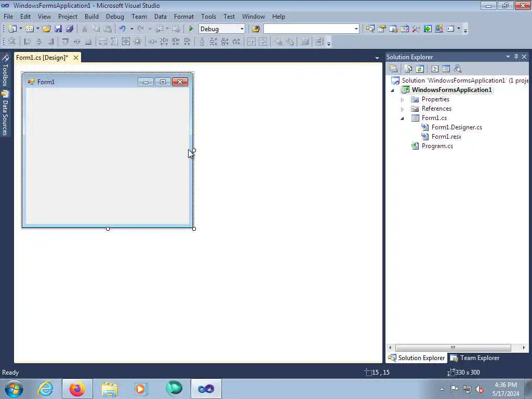This screenshot has width=532, height=399.
Task: Click the Align Lefts layout icon
Action: coord(28,42)
